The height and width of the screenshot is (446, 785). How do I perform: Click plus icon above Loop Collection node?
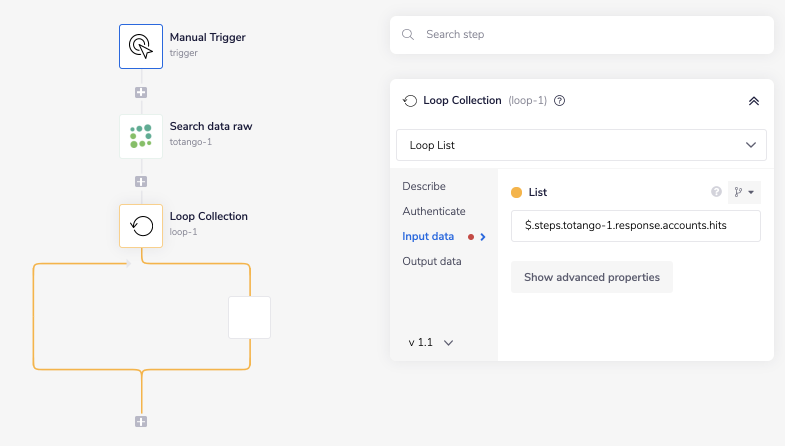click(141, 182)
